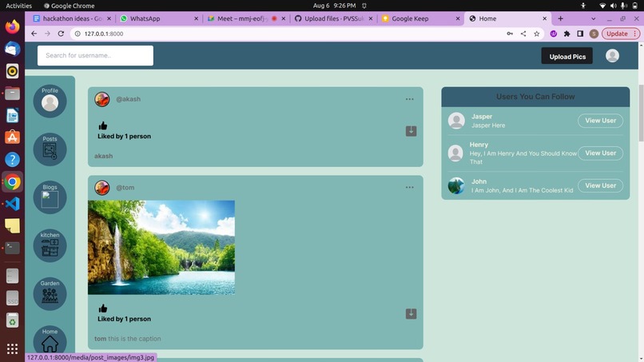The image size is (644, 362).
Task: Click Henry's profile picture
Action: pos(455,153)
